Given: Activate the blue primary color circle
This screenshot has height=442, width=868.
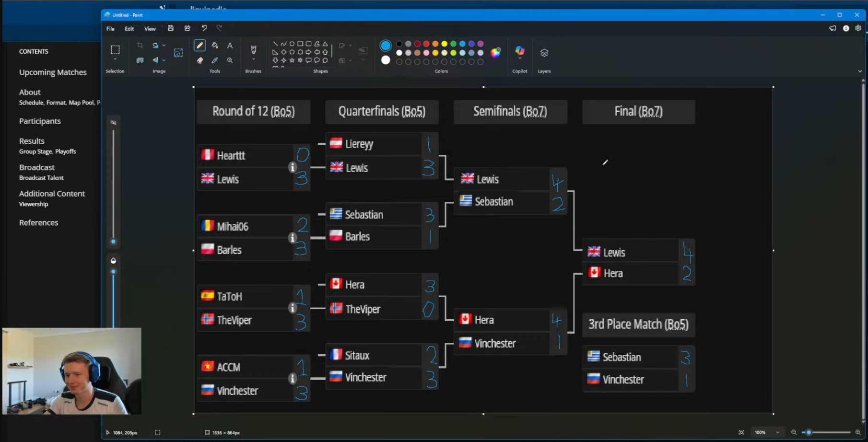Looking at the screenshot, I should pyautogui.click(x=386, y=46).
